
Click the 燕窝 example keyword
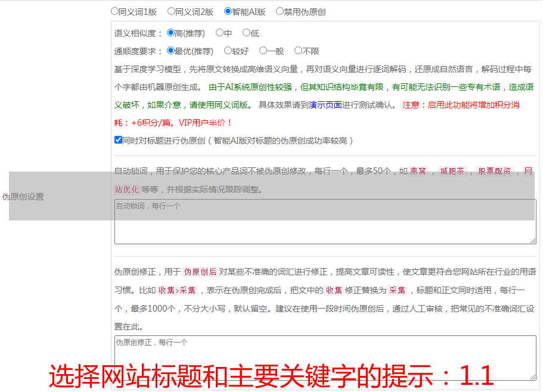[x=418, y=171]
